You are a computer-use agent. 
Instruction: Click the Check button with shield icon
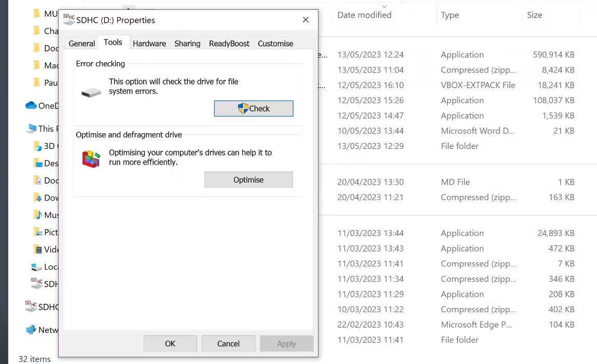254,108
